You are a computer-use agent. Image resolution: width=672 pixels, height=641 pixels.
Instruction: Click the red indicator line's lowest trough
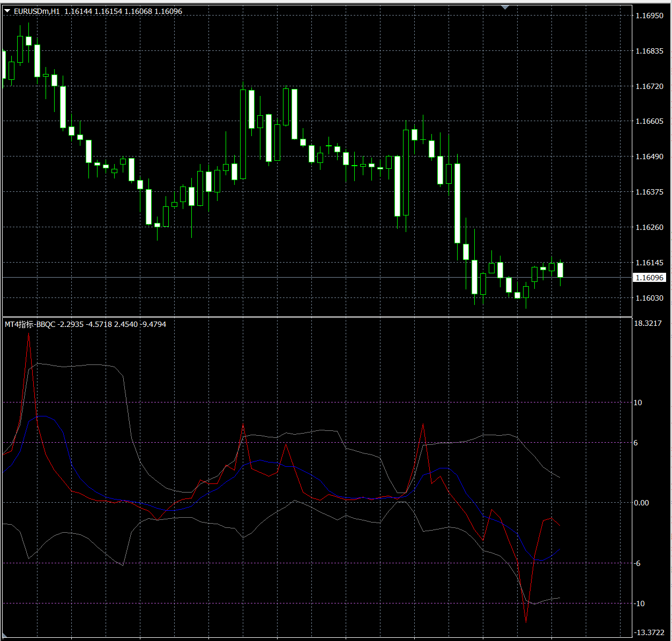pos(526,621)
